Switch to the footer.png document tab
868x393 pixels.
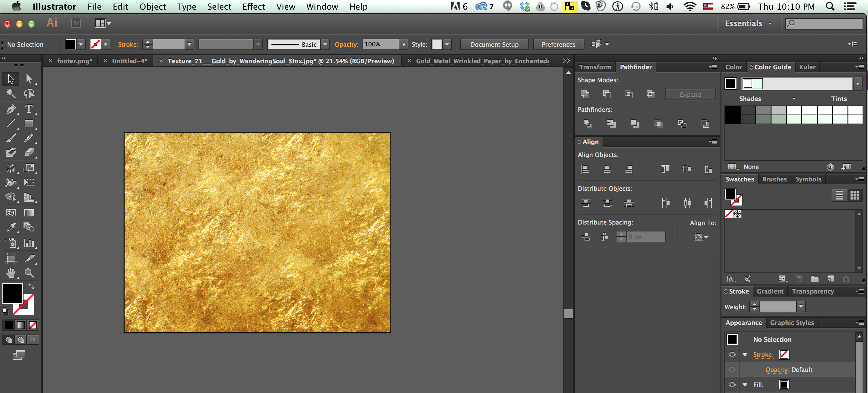pos(74,61)
